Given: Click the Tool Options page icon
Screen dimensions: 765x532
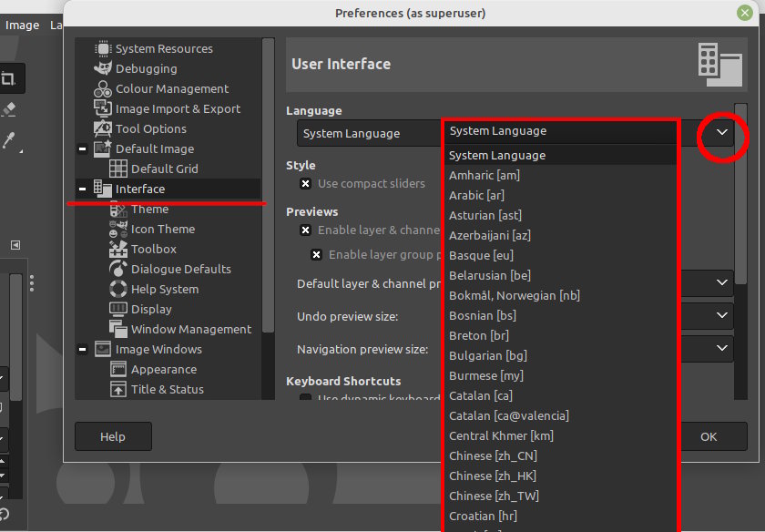Looking at the screenshot, I should click(x=102, y=129).
